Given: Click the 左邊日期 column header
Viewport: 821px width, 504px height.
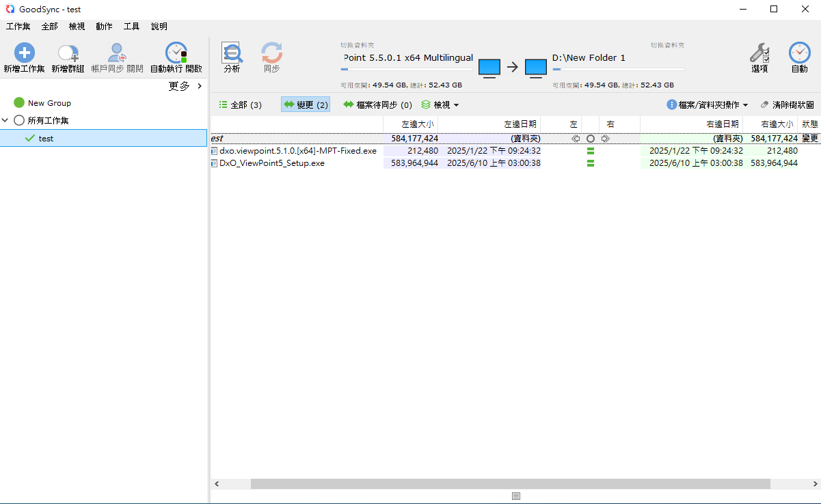Looking at the screenshot, I should pyautogui.click(x=489, y=124).
